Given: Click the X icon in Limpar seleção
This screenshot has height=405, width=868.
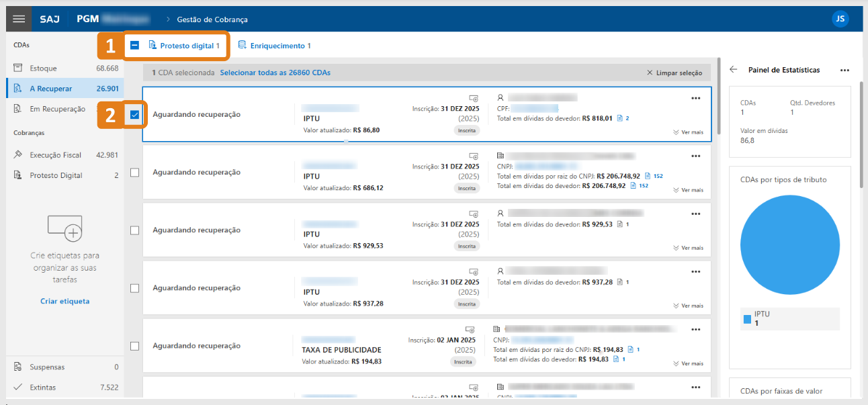Looking at the screenshot, I should 649,73.
